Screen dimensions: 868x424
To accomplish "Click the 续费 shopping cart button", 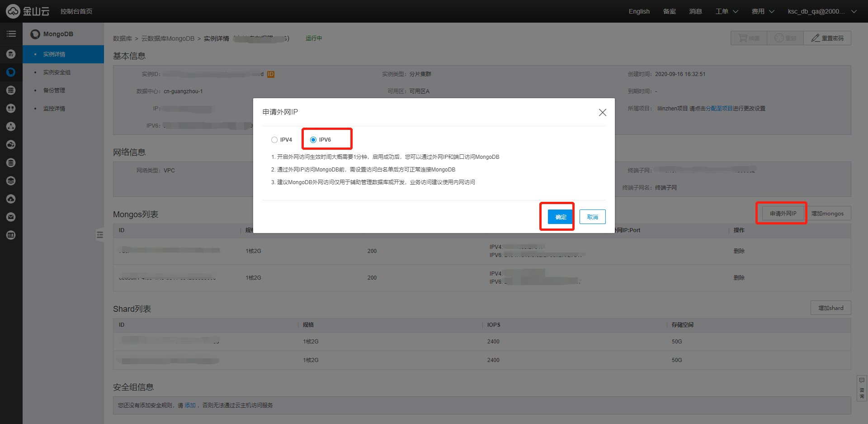I will 749,38.
